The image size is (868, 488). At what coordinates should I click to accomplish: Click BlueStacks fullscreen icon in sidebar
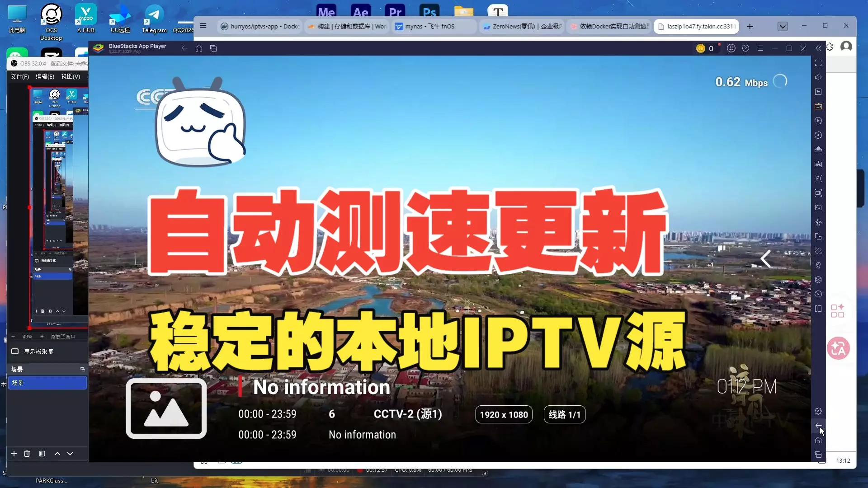[818, 63]
